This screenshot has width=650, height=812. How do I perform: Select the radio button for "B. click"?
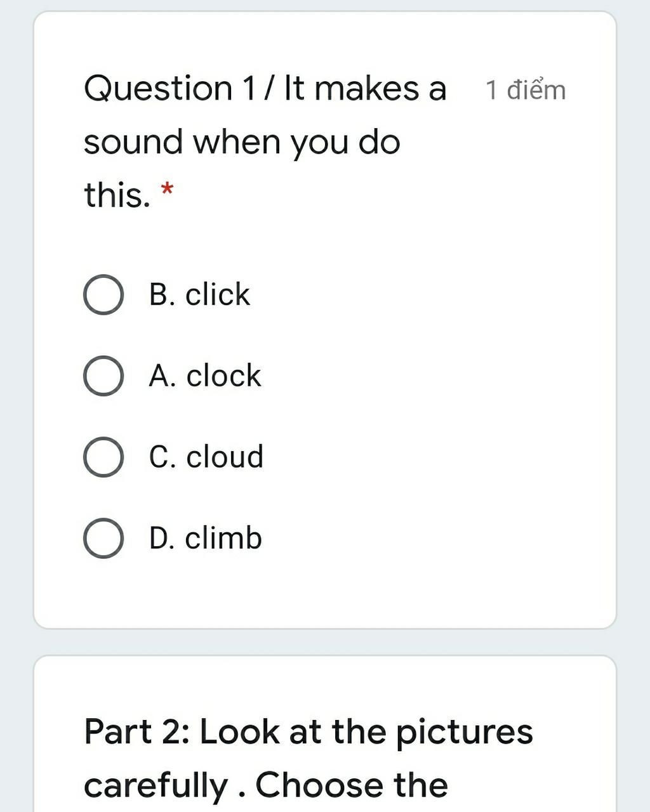103,295
